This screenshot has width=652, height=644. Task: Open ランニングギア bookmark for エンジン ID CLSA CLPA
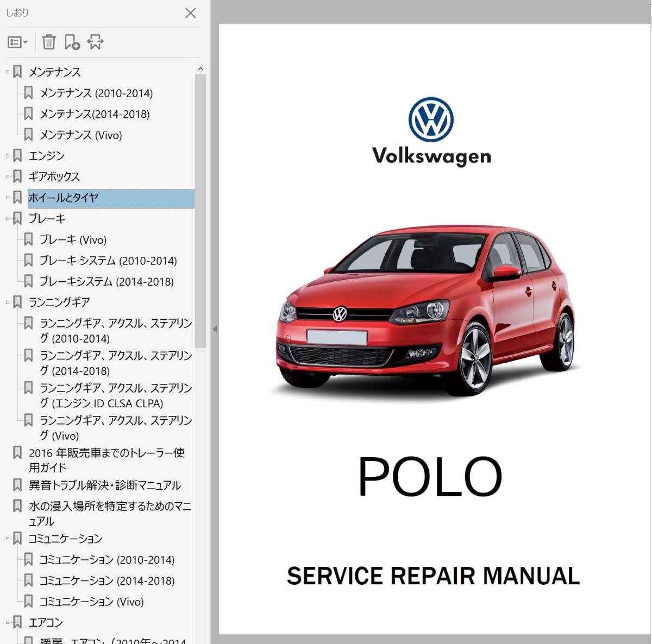coord(116,396)
